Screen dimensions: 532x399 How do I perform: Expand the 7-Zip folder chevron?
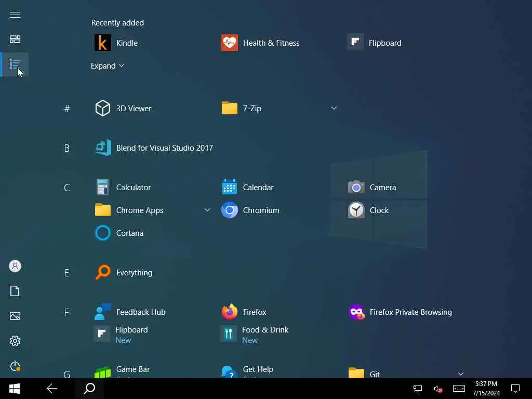point(334,108)
